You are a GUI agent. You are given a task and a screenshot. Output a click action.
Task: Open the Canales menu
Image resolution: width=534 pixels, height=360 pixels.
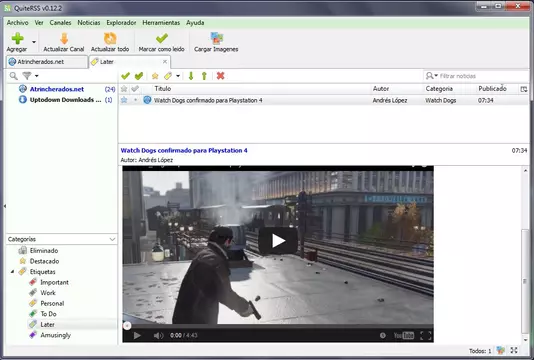[60, 23]
